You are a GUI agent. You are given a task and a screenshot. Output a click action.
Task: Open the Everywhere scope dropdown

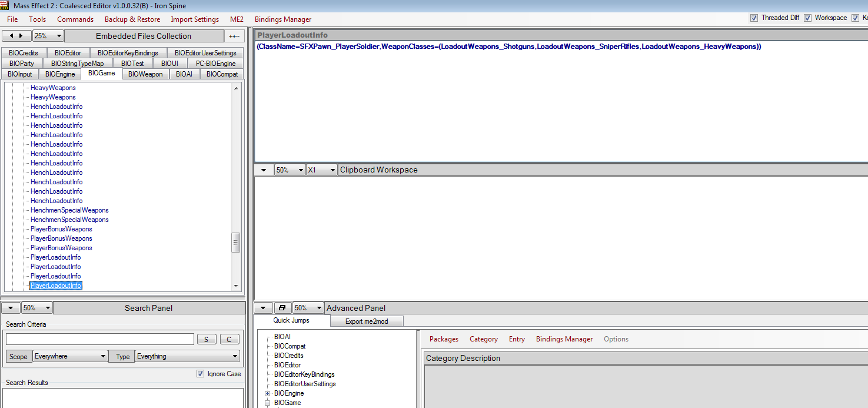pyautogui.click(x=70, y=356)
